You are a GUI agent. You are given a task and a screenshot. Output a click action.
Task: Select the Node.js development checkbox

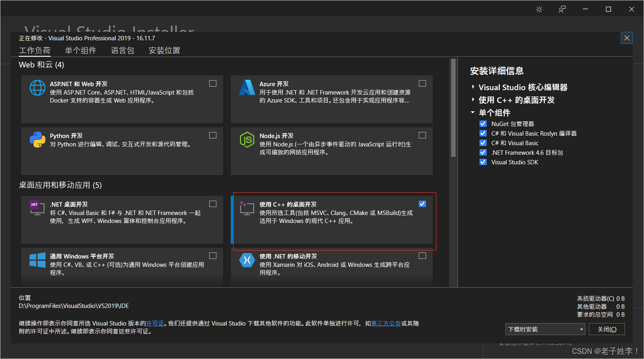point(422,135)
